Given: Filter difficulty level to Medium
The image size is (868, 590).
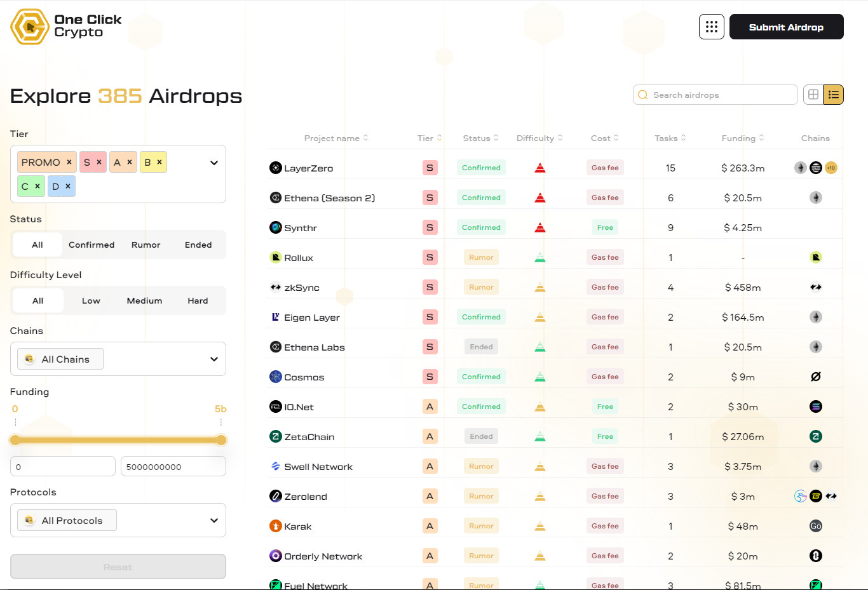Looking at the screenshot, I should [x=144, y=300].
